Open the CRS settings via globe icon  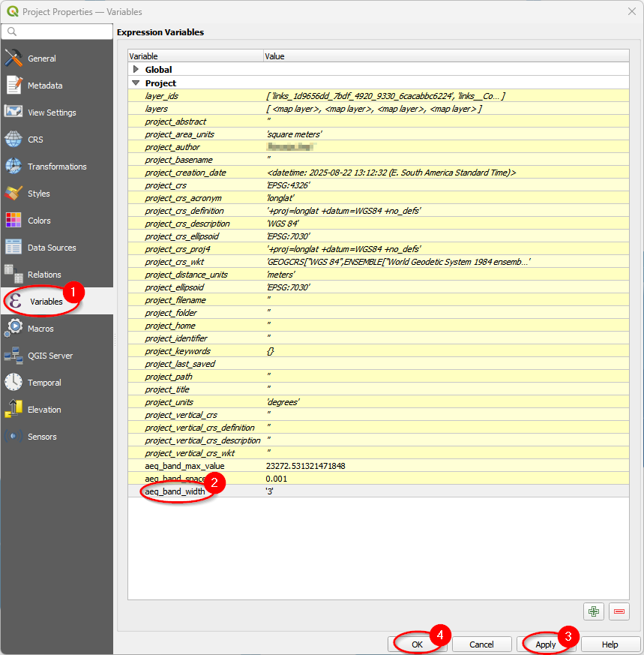click(x=34, y=139)
